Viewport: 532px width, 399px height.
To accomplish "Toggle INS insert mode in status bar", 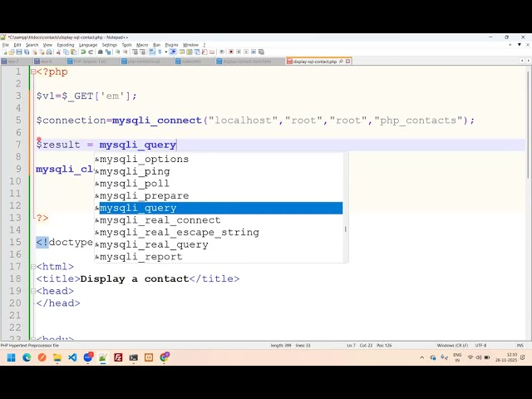I will pyautogui.click(x=520, y=346).
